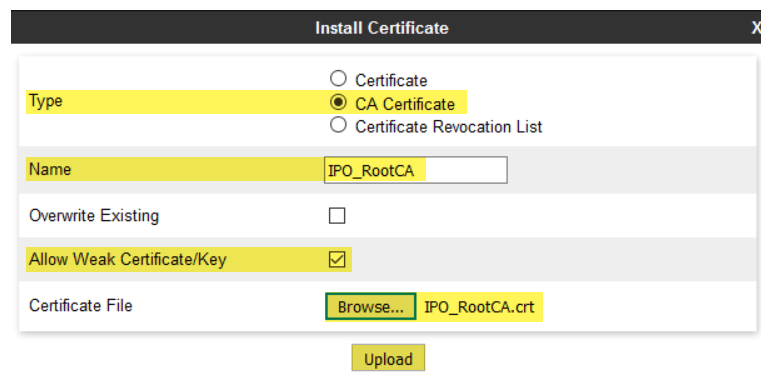Uncheck Allow Weak Certificate/Key checkbox

[337, 259]
